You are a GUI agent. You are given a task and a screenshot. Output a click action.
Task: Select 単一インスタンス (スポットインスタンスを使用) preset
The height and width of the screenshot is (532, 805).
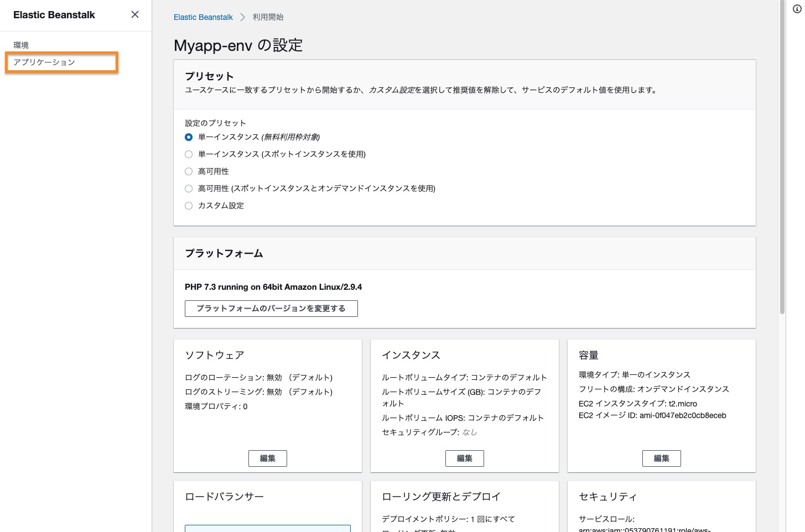coord(189,154)
